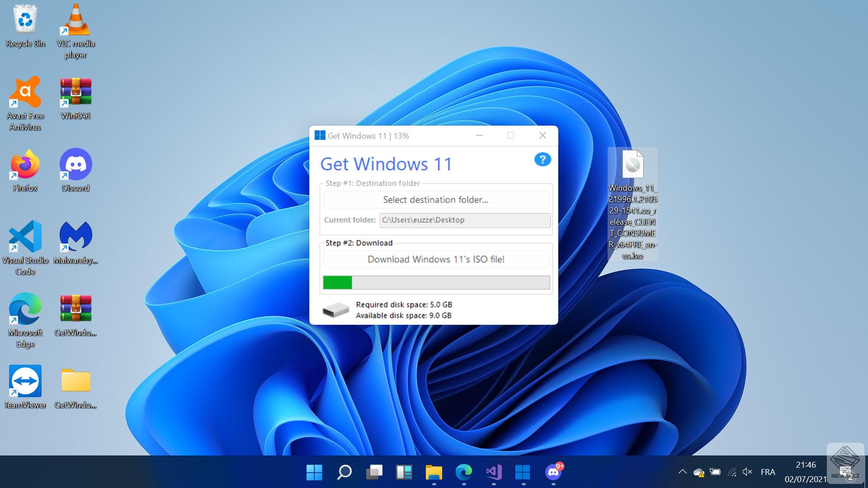Switch to Visual Studio on the taskbar
This screenshot has height=488, width=868.
click(494, 472)
